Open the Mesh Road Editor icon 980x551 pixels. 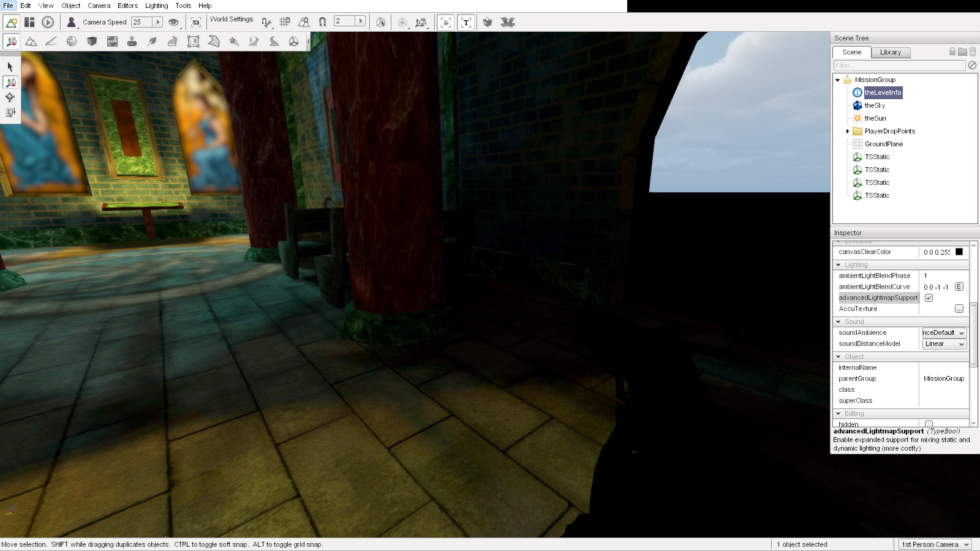click(173, 42)
